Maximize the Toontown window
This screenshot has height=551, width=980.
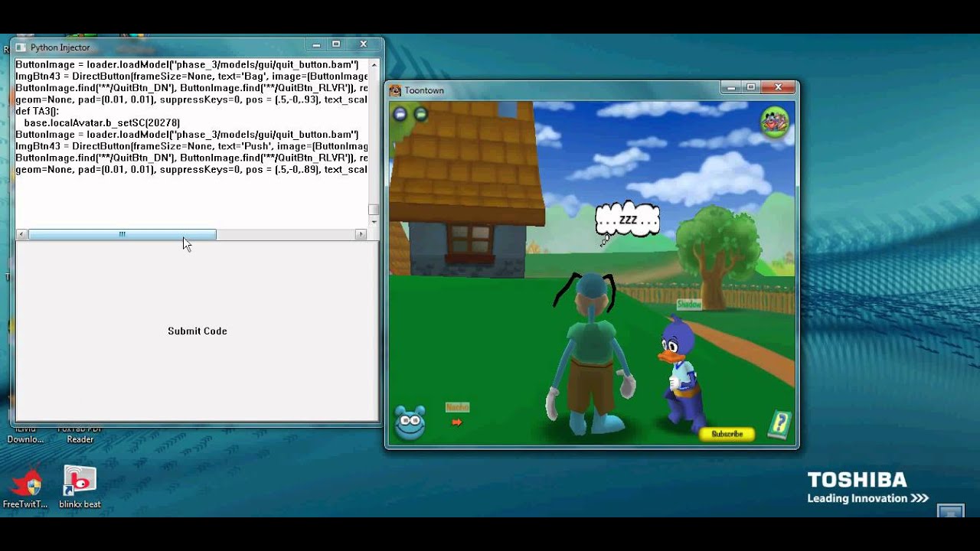coord(751,87)
